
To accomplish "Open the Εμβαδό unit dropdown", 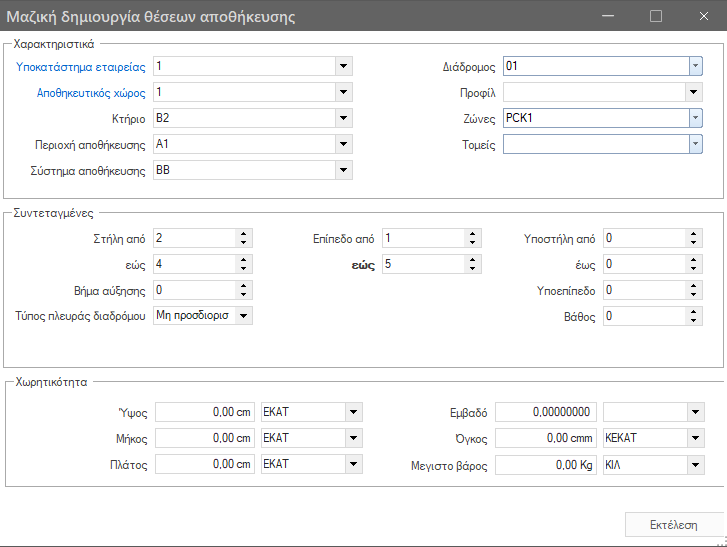I will click(695, 412).
